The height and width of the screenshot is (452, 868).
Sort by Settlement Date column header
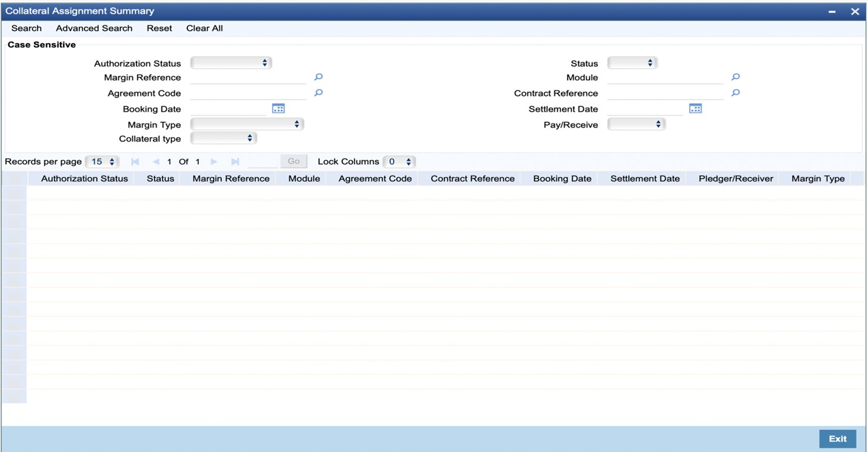(645, 178)
